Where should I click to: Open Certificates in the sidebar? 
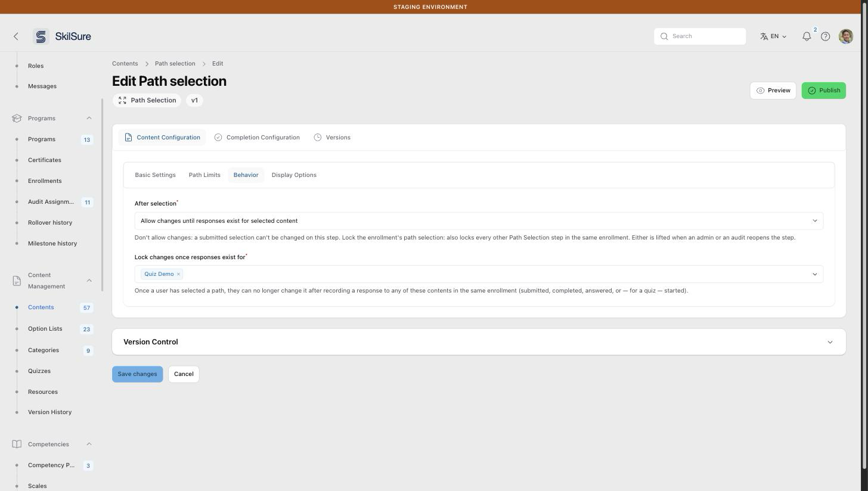(x=45, y=160)
